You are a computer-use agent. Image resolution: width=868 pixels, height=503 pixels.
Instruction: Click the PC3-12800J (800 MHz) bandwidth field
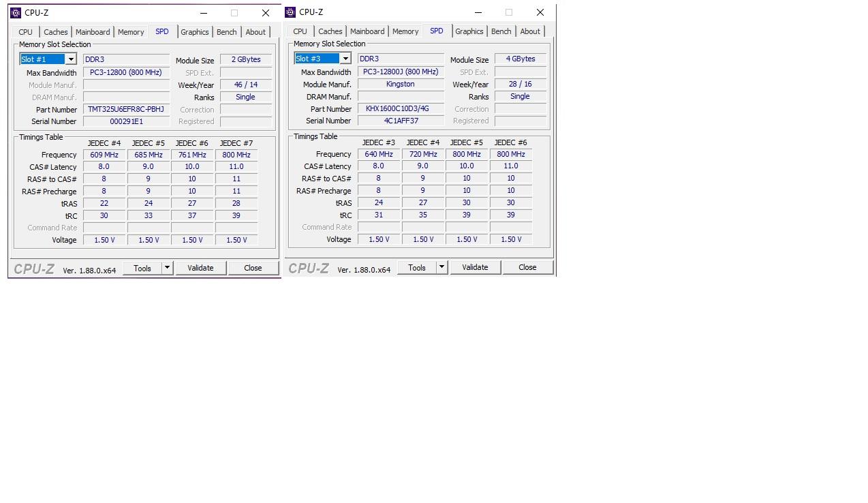[401, 72]
